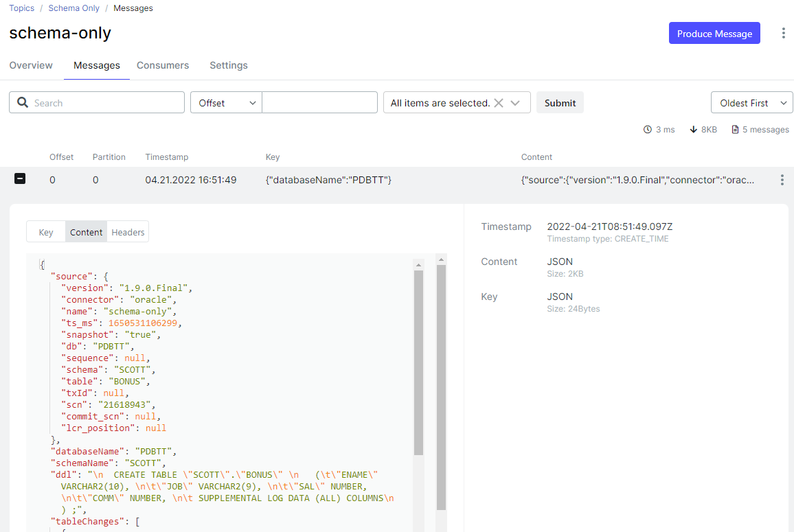Image resolution: width=794 pixels, height=532 pixels.
Task: Click the clock icon next to 3 ms
Action: coord(647,130)
